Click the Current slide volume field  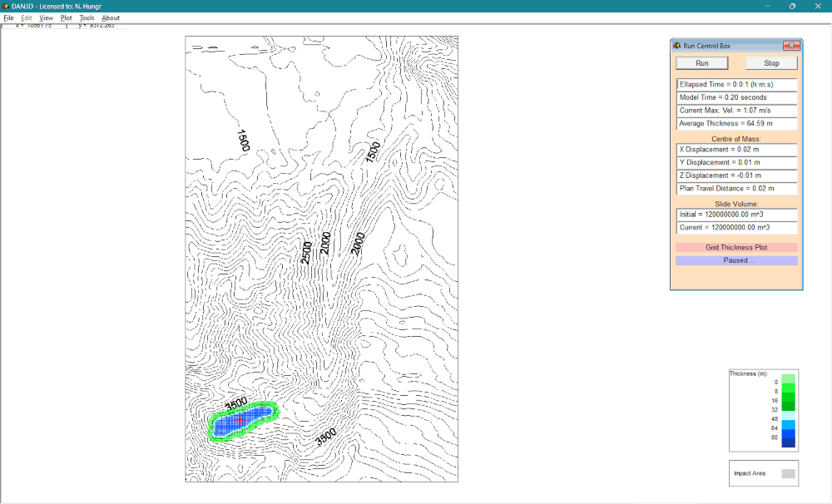[x=737, y=228]
